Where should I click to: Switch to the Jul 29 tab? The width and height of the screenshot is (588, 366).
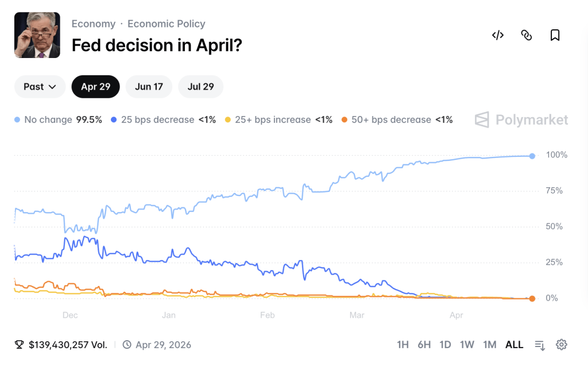pyautogui.click(x=201, y=87)
